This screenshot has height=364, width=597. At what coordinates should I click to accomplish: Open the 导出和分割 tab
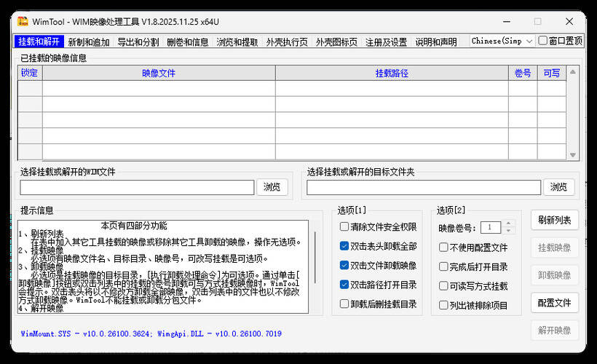[138, 42]
